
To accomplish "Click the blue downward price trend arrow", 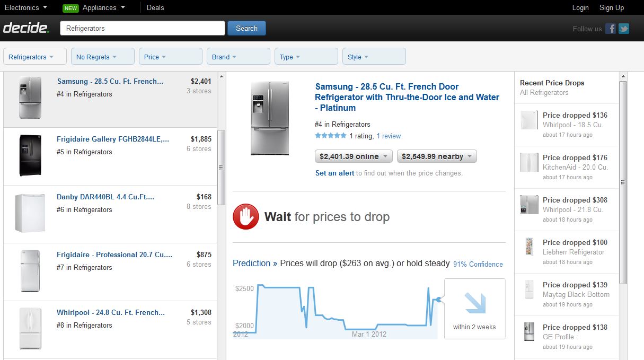I will coord(475,304).
